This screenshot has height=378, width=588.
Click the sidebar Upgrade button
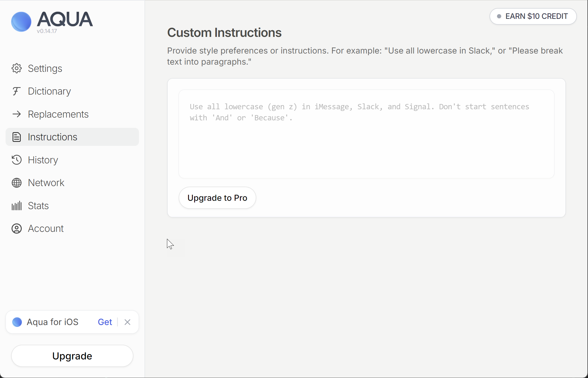pos(72,356)
